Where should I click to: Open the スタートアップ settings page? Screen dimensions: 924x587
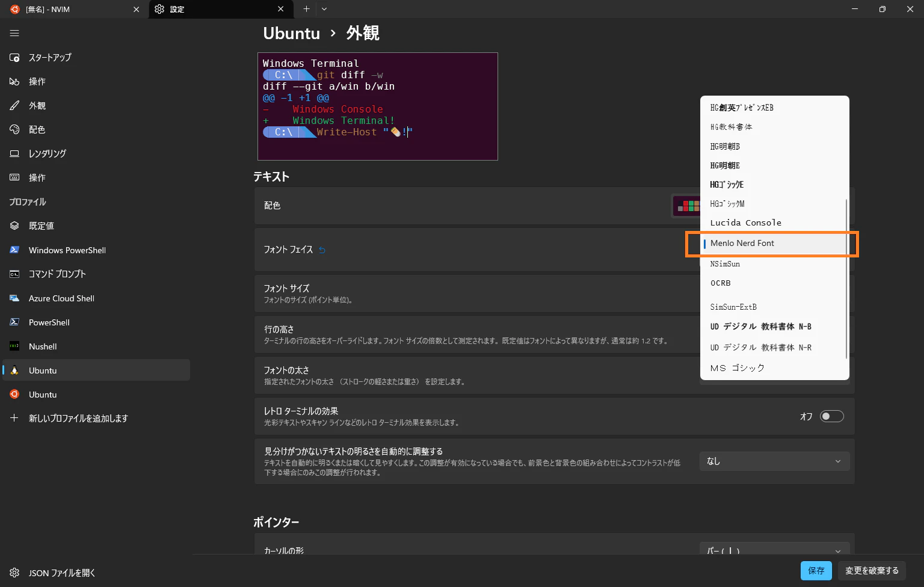pyautogui.click(x=96, y=57)
